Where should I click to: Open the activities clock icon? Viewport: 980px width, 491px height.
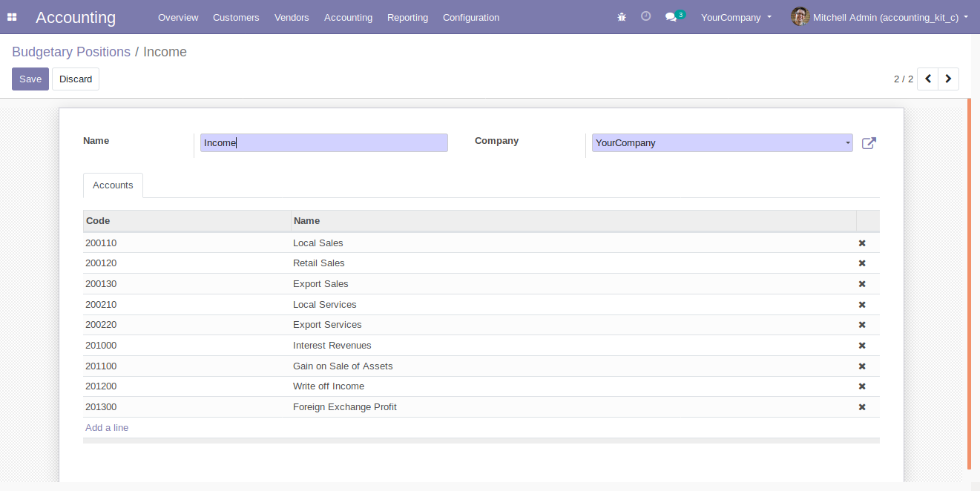[x=645, y=16]
